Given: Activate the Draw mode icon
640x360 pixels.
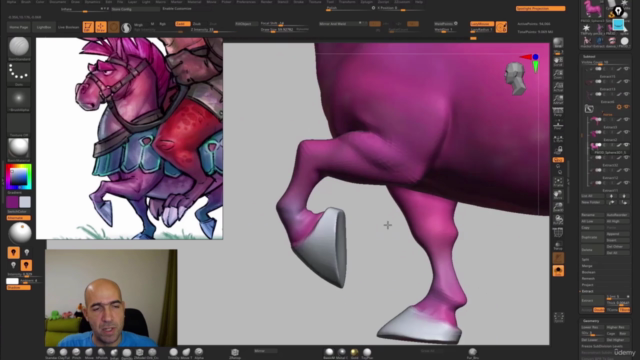Looking at the screenshot, I should [101, 27].
